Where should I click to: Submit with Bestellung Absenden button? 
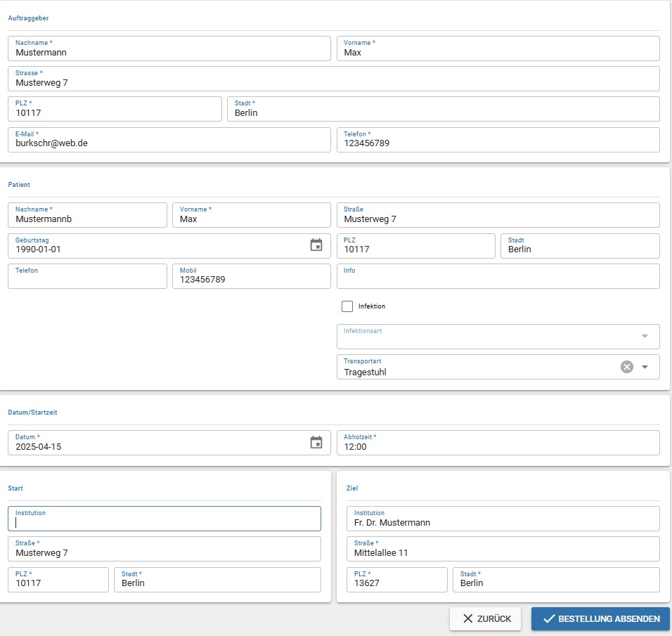[x=600, y=618]
